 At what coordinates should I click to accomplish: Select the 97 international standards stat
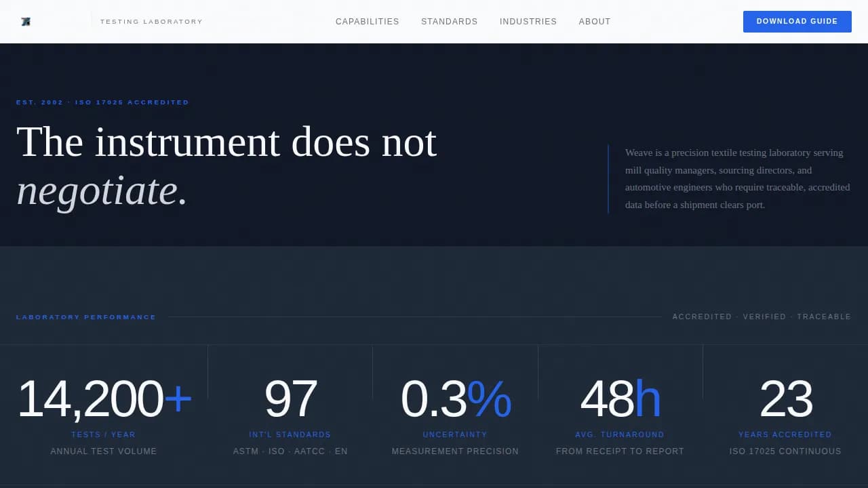click(290, 398)
